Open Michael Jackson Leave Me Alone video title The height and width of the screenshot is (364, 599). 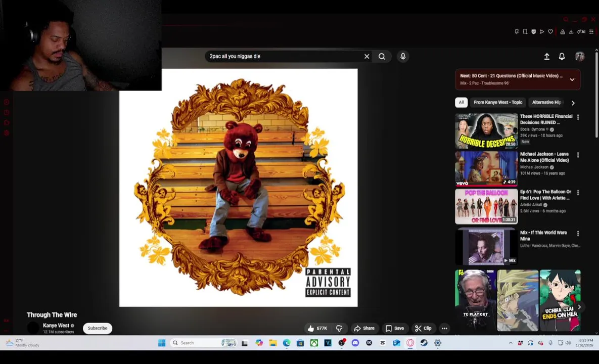544,157
